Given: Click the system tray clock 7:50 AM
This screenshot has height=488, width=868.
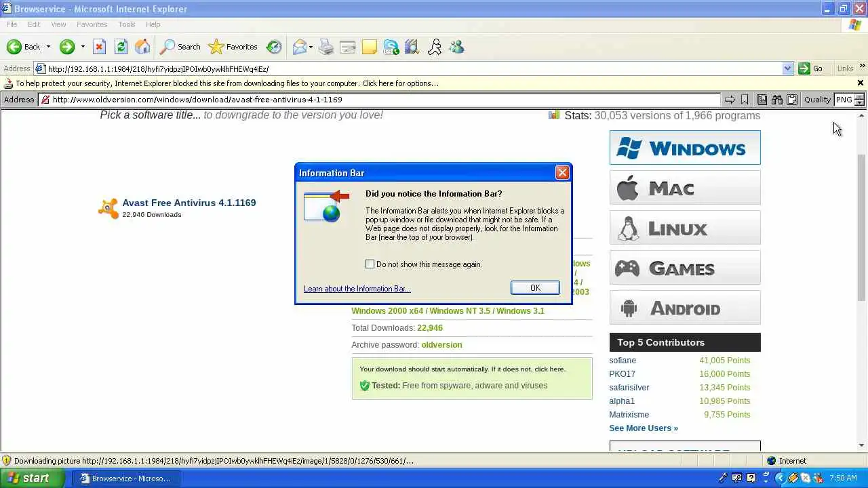Looking at the screenshot, I should 844,479.
